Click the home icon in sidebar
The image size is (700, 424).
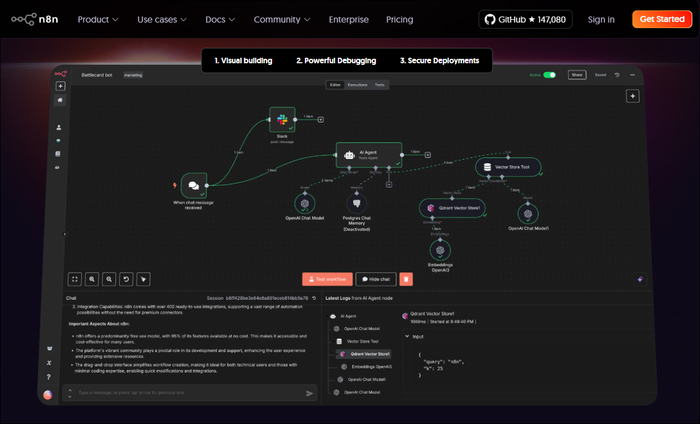[60, 100]
